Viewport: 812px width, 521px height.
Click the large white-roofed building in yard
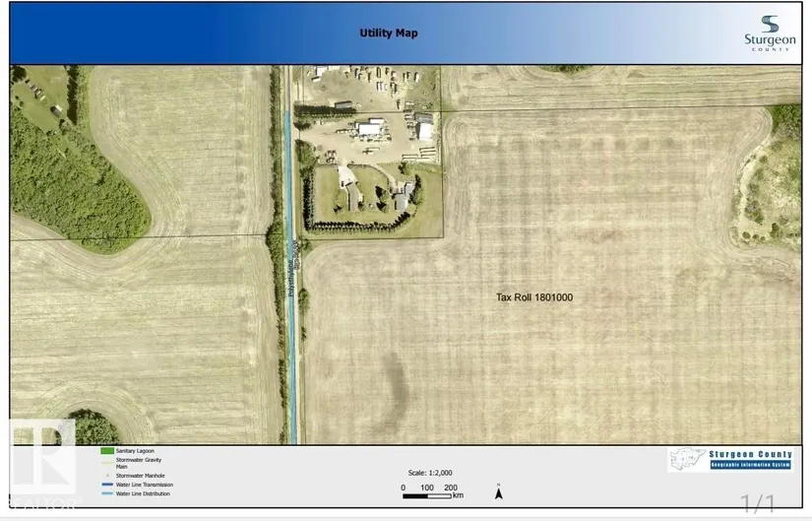[371, 129]
